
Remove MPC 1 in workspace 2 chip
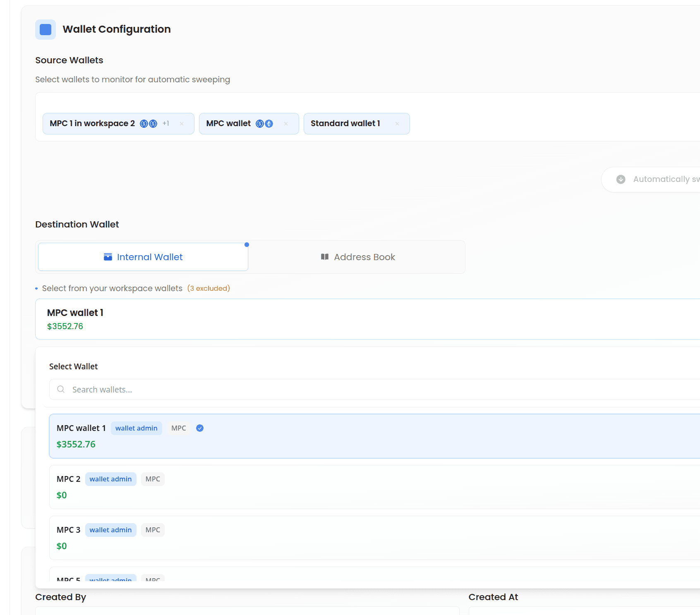coord(182,124)
